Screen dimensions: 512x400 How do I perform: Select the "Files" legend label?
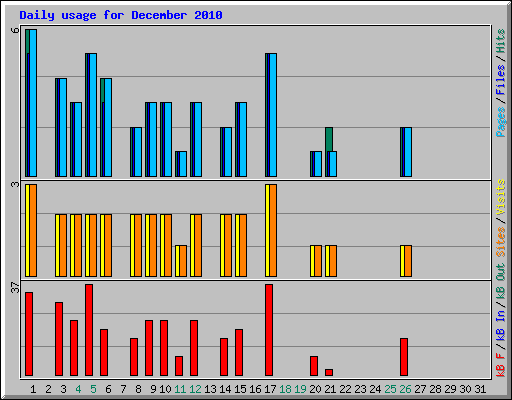click(500, 80)
